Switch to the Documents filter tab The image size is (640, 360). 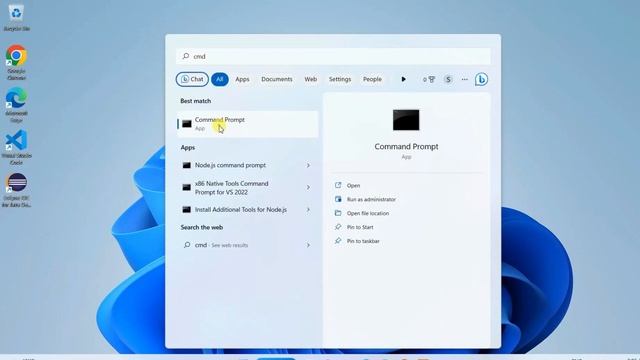(277, 79)
